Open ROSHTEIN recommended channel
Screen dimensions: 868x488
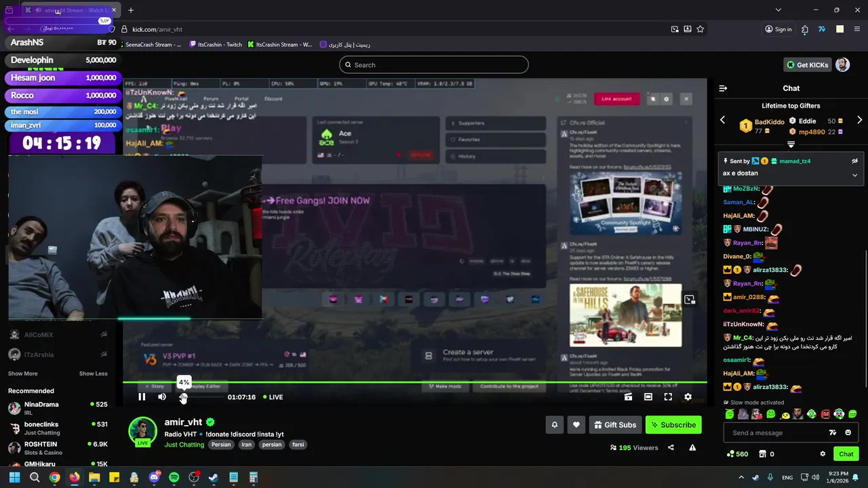(58, 448)
